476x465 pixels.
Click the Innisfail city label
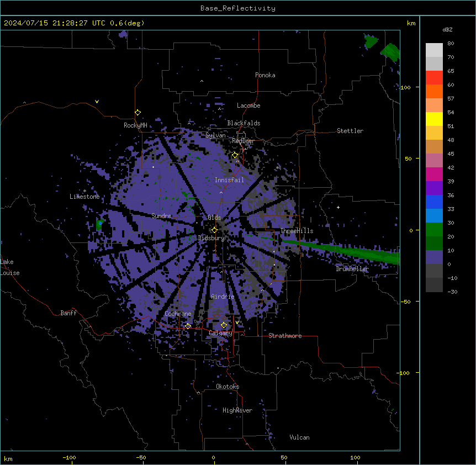point(229,180)
